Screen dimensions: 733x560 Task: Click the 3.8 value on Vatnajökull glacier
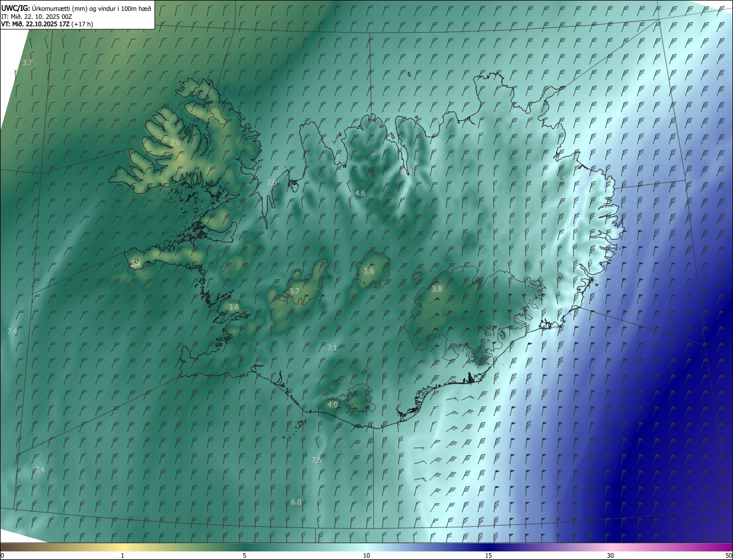click(437, 289)
